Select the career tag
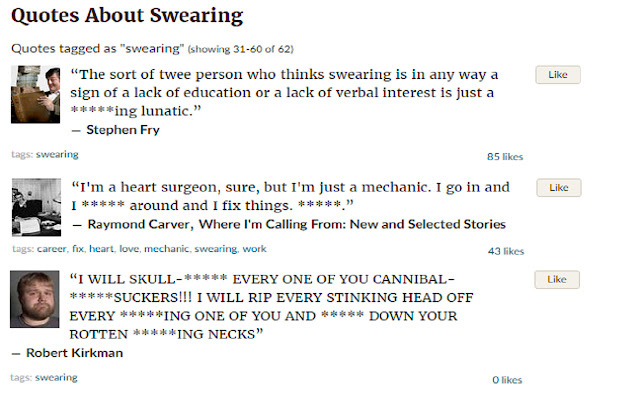This screenshot has height=400, width=640. click(x=51, y=249)
